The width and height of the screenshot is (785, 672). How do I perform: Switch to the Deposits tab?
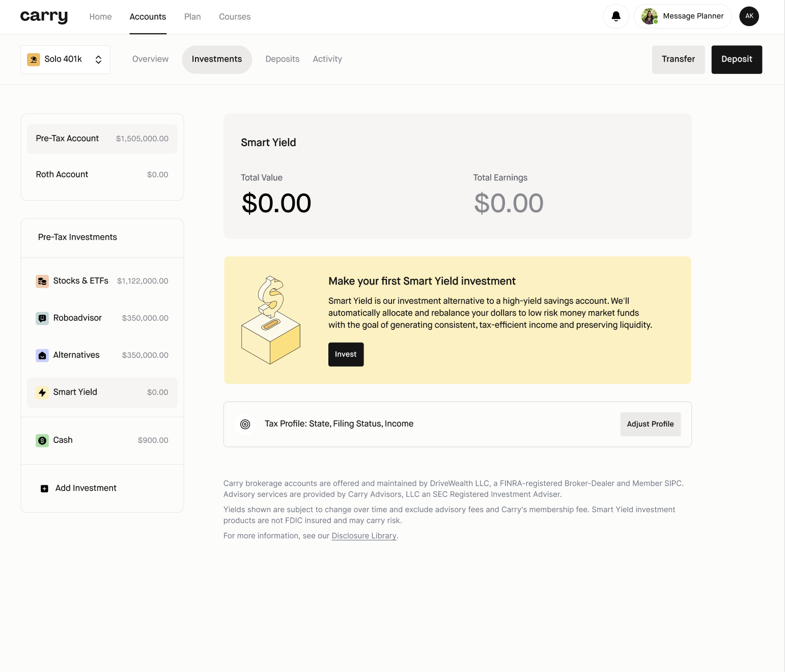(282, 59)
